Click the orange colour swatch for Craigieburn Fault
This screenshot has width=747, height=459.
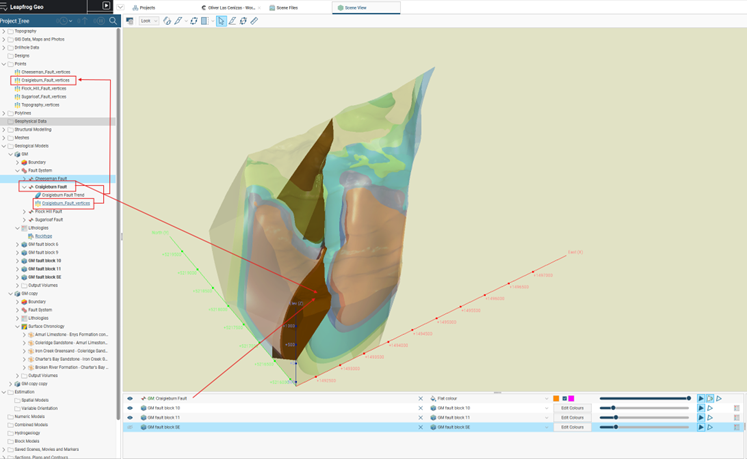pos(556,398)
